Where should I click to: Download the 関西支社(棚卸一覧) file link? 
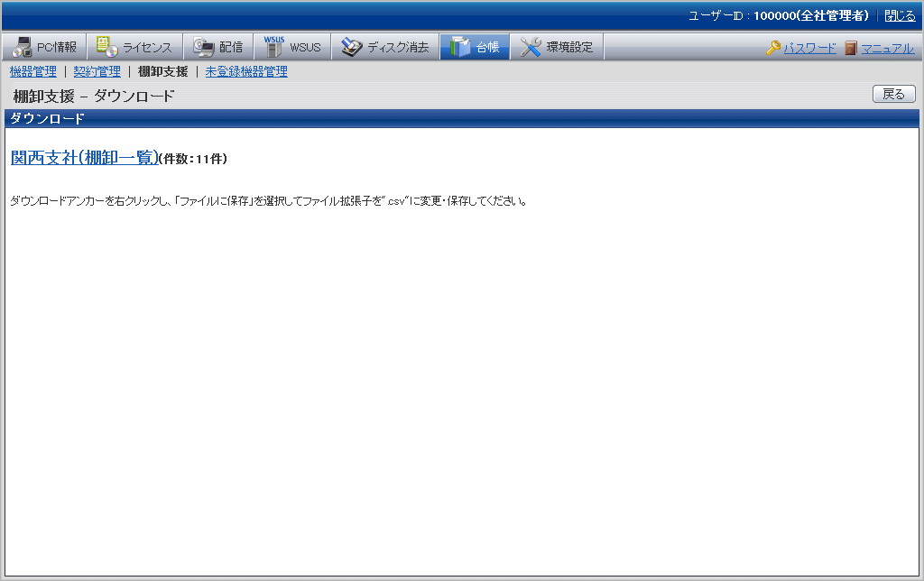tap(85, 158)
